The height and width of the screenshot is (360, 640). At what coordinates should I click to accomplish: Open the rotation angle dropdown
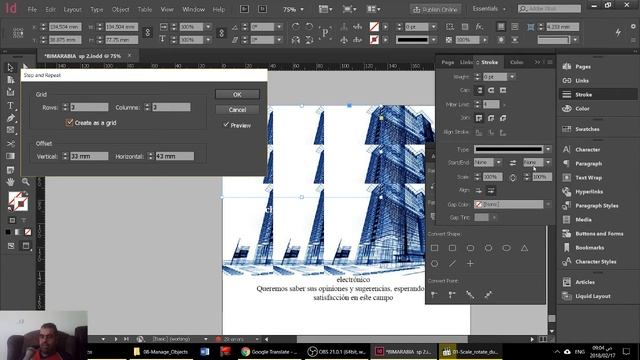coord(279,27)
